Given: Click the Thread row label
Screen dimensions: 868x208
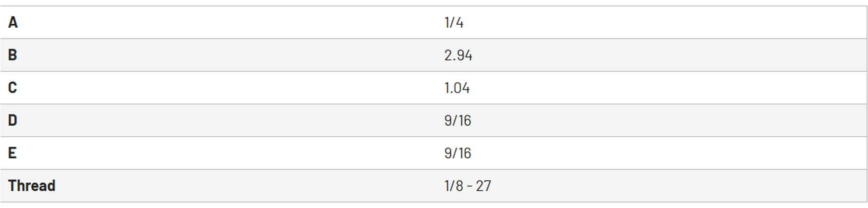Looking at the screenshot, I should 32,186.
